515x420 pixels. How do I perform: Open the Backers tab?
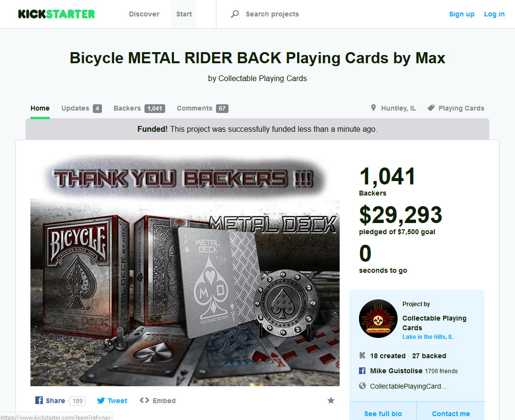[x=139, y=108]
